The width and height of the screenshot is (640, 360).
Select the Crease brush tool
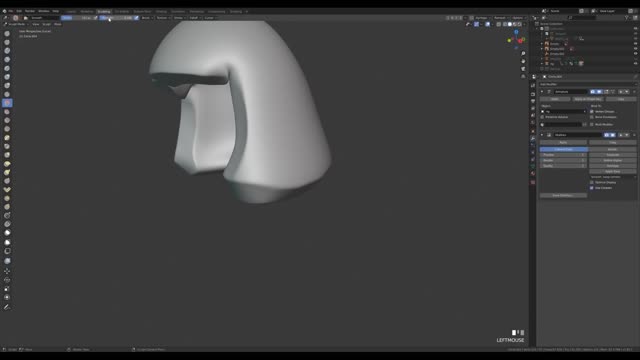point(7,94)
